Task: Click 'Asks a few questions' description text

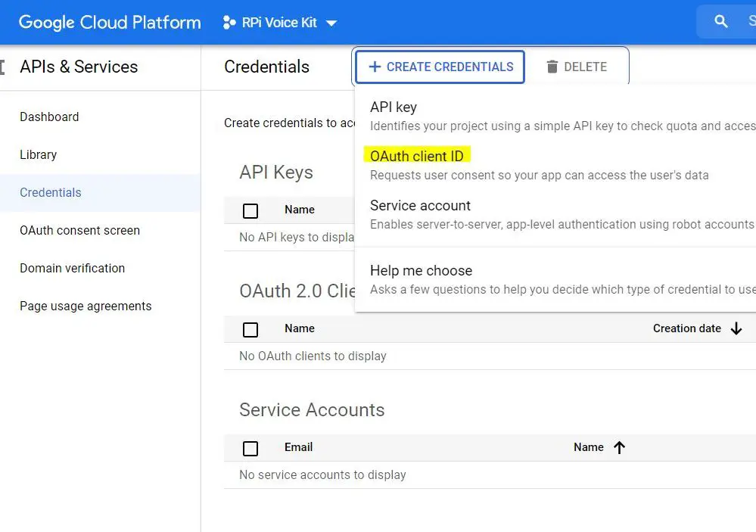Action: tap(563, 289)
